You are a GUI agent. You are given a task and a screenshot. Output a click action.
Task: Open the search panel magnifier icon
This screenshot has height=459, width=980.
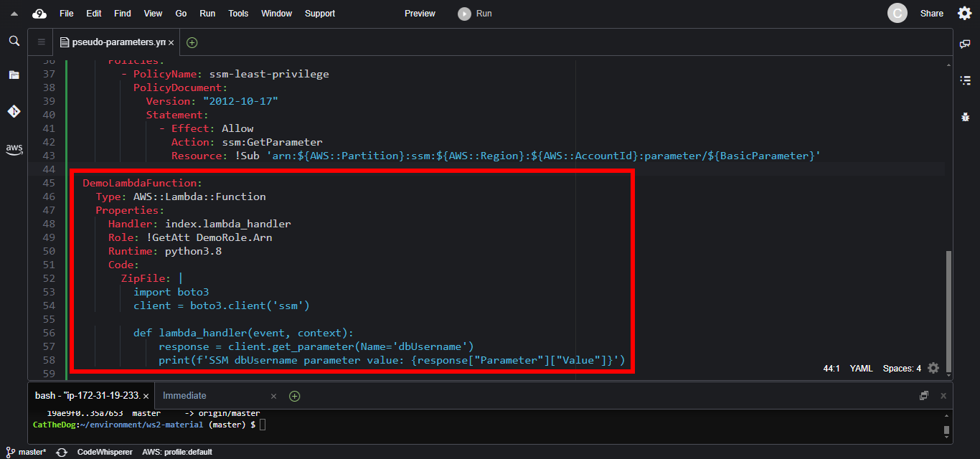[x=14, y=42]
